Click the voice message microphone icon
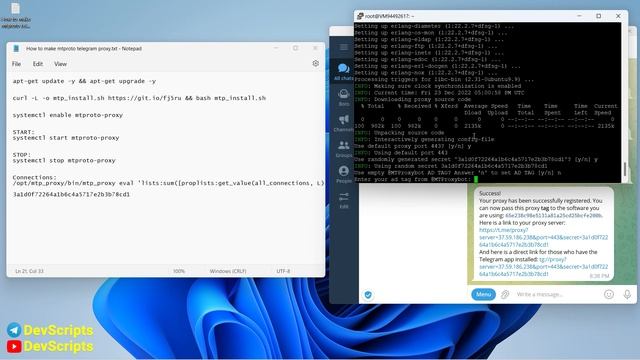Screen dimensions: 640x360 coord(627,294)
